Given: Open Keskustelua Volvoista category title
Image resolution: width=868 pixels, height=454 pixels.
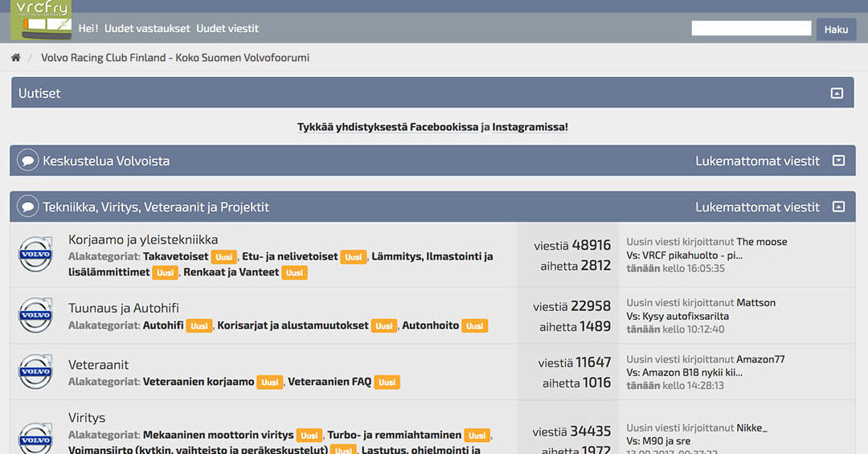Looking at the screenshot, I should [106, 162].
